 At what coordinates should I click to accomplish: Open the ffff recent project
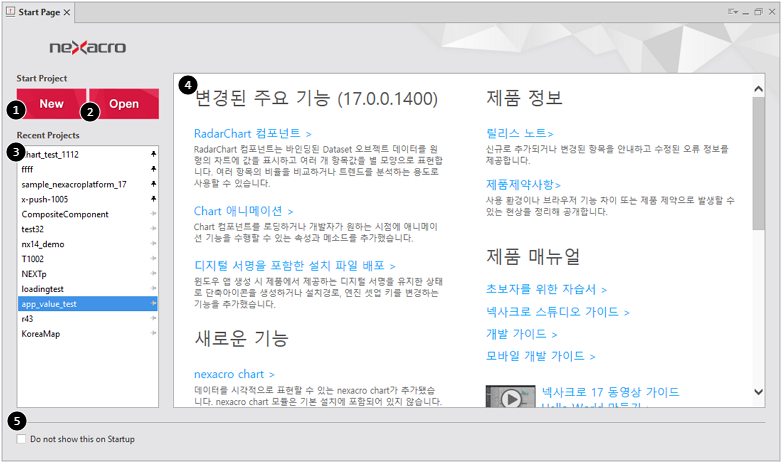(x=87, y=169)
